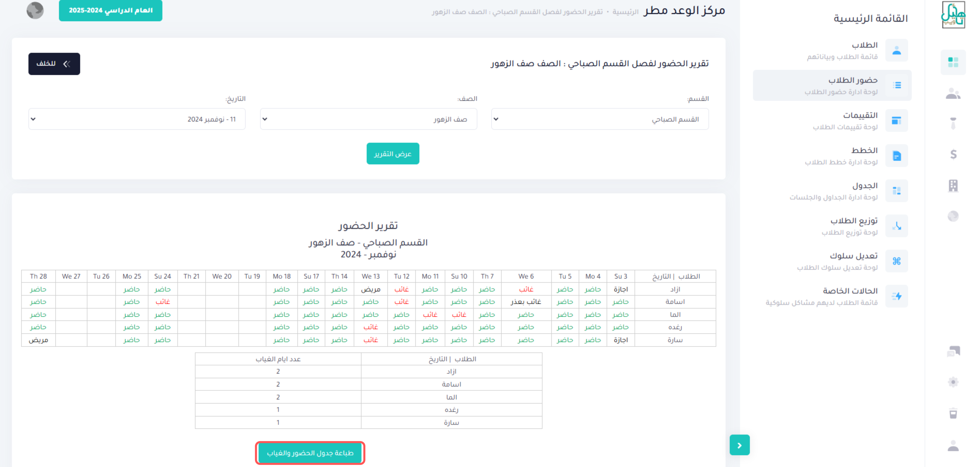
Task: Click غائب بعذر cell in اسامة row
Action: pos(526,302)
